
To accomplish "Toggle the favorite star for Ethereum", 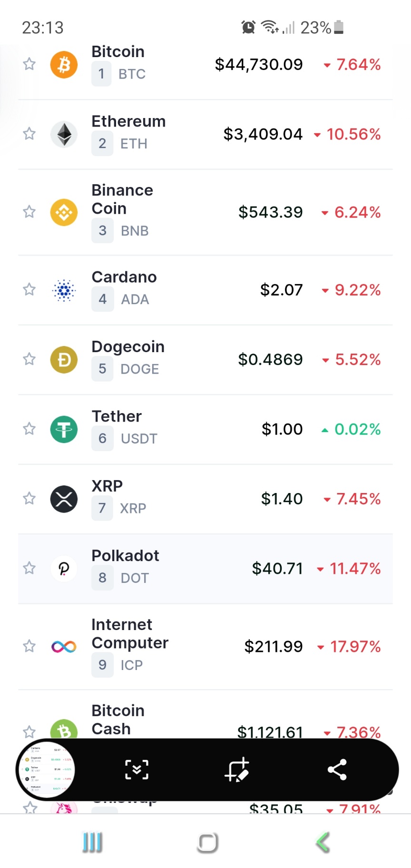I will (x=29, y=134).
